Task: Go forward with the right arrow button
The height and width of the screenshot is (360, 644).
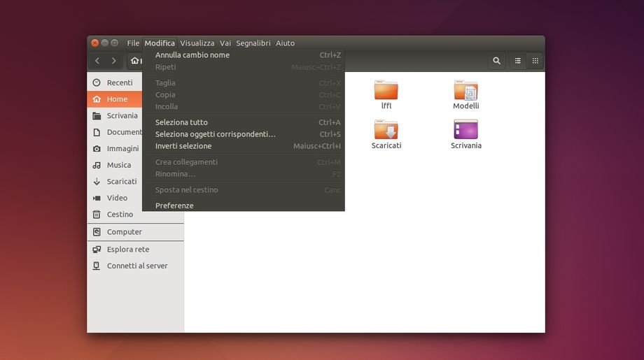Action: (x=114, y=61)
